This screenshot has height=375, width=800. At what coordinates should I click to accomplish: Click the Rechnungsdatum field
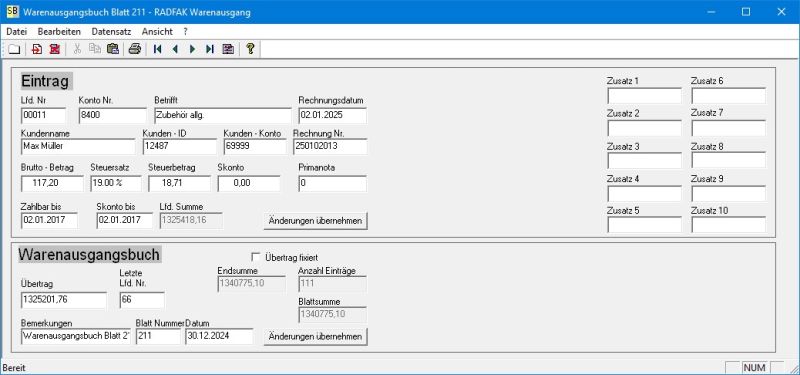click(x=332, y=116)
